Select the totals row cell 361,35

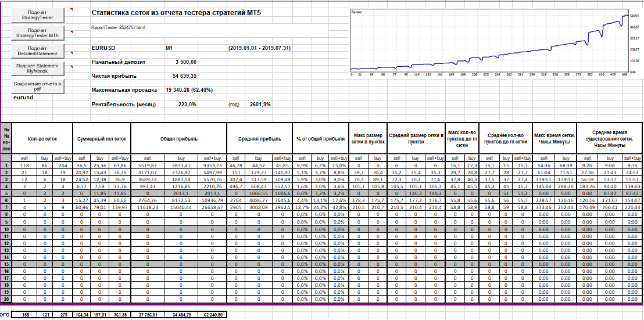120,315
